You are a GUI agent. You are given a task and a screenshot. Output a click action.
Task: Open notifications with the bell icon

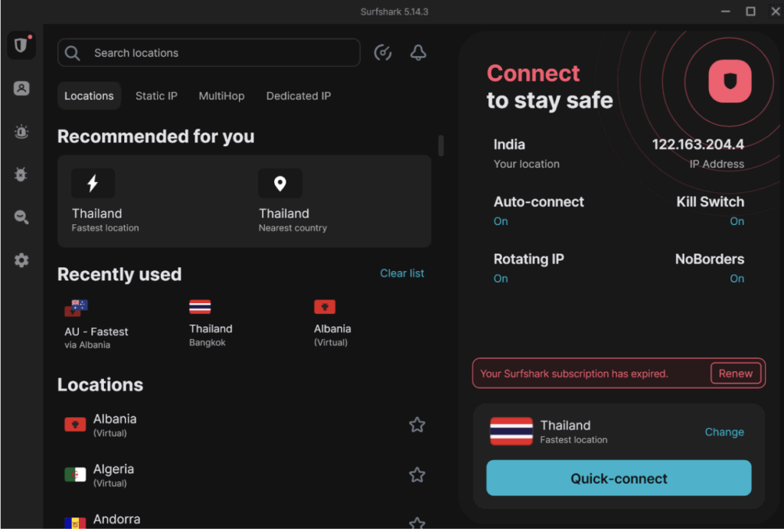[x=417, y=52]
